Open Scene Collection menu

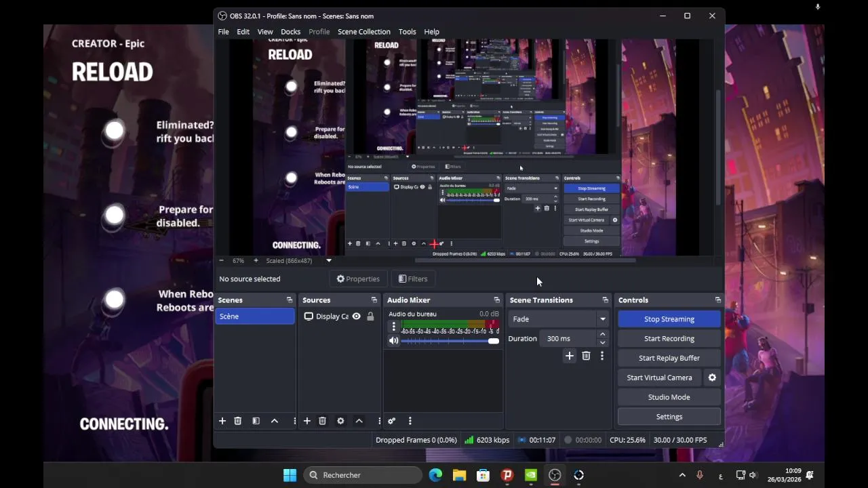tap(364, 32)
